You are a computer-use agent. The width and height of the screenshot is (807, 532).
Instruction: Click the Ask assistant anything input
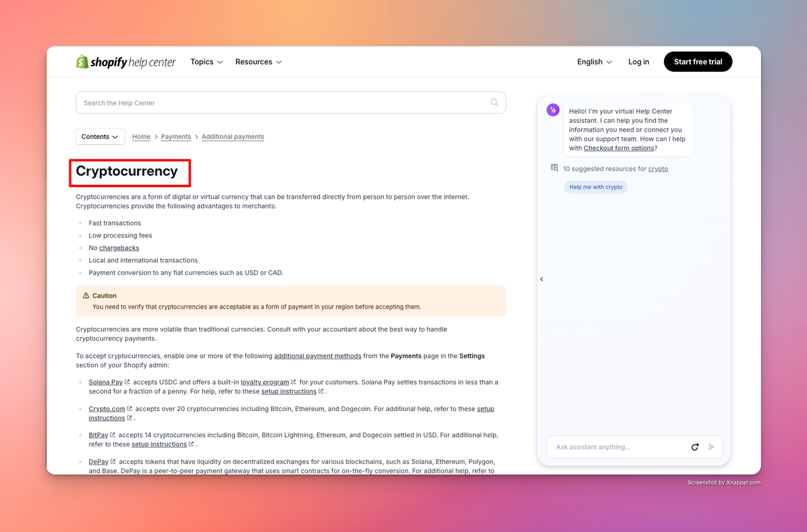(x=618, y=447)
